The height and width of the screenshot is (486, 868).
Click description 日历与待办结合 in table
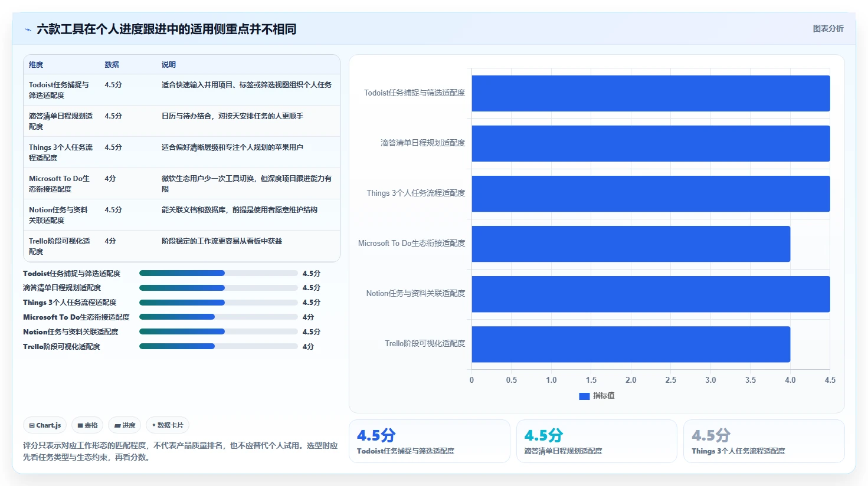232,116
